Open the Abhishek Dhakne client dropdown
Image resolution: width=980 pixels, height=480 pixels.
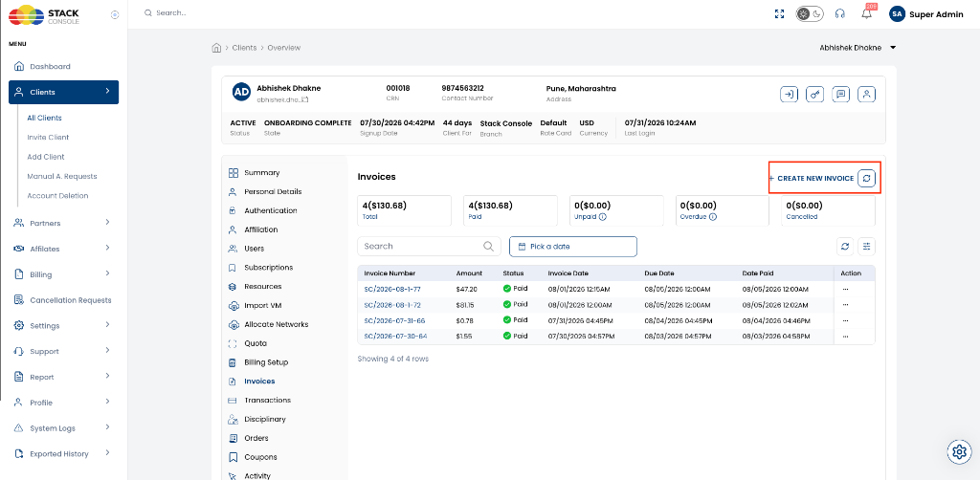[x=857, y=48]
